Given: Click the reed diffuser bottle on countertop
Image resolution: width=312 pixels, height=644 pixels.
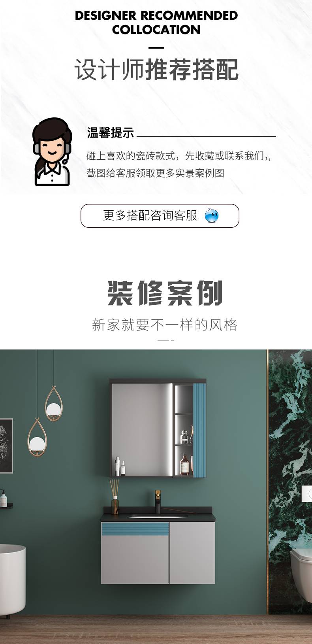Looking at the screenshot, I should [115, 497].
